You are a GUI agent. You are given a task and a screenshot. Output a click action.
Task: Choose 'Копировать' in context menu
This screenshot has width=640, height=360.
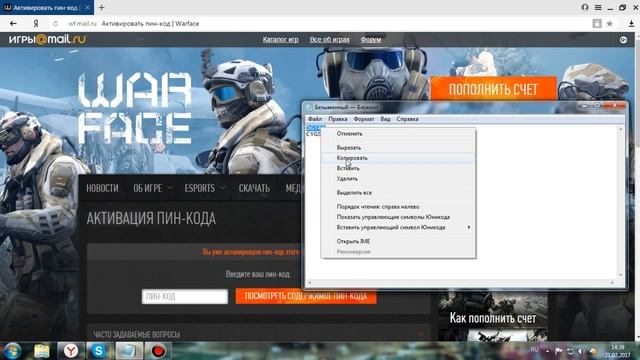(x=398, y=158)
